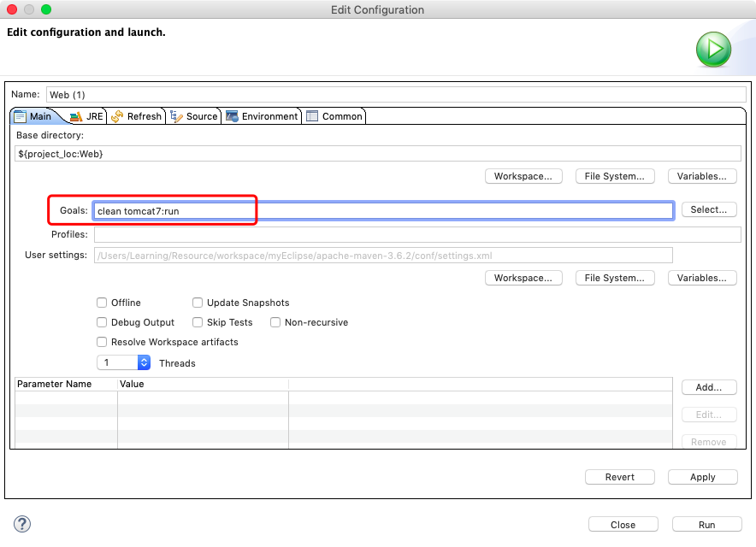
Task: Focus the Profiles input field
Action: coord(416,234)
